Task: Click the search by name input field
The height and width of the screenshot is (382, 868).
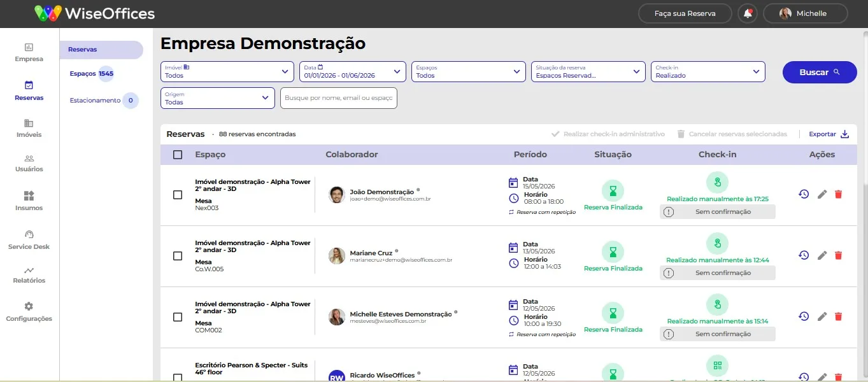Action: pos(339,98)
